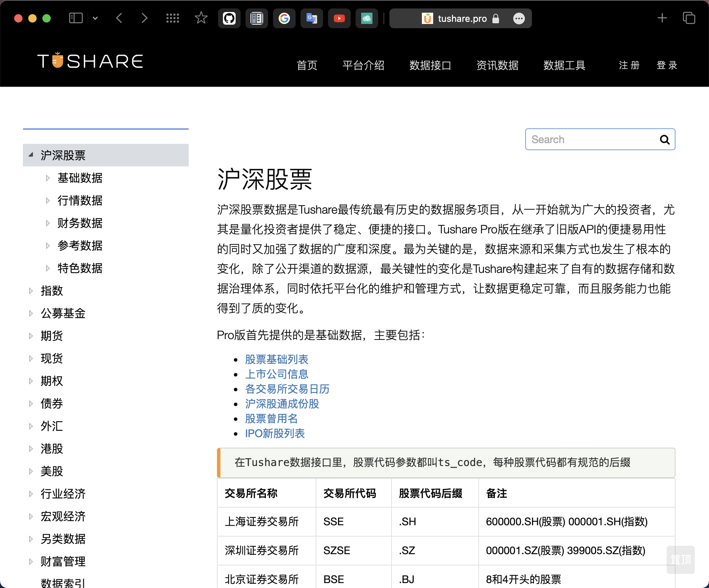This screenshot has height=588, width=709.
Task: Open the start page grid icon
Action: pyautogui.click(x=172, y=18)
